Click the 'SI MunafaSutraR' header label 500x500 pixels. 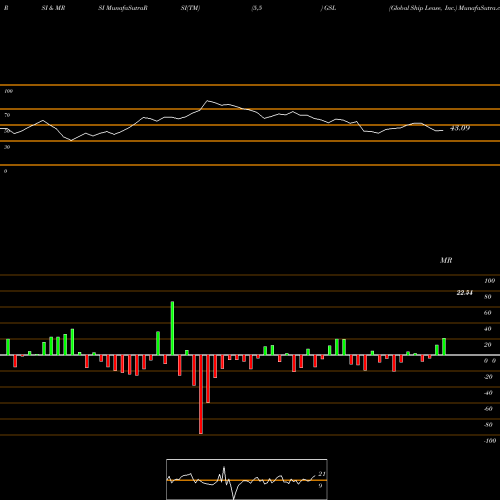pos(123,8)
